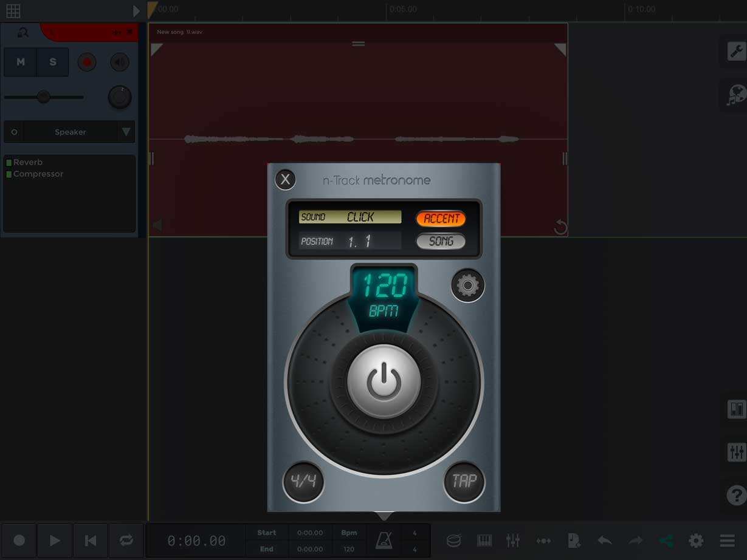Viewport: 747px width, 560px height.
Task: Arm the track for recording
Action: pos(86,62)
